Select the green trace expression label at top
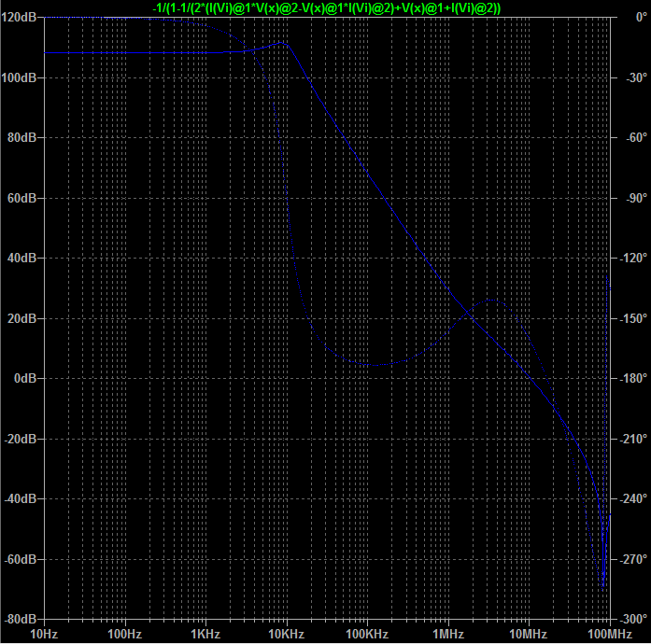Image resolution: width=651 pixels, height=644 pixels. pyautogui.click(x=327, y=7)
